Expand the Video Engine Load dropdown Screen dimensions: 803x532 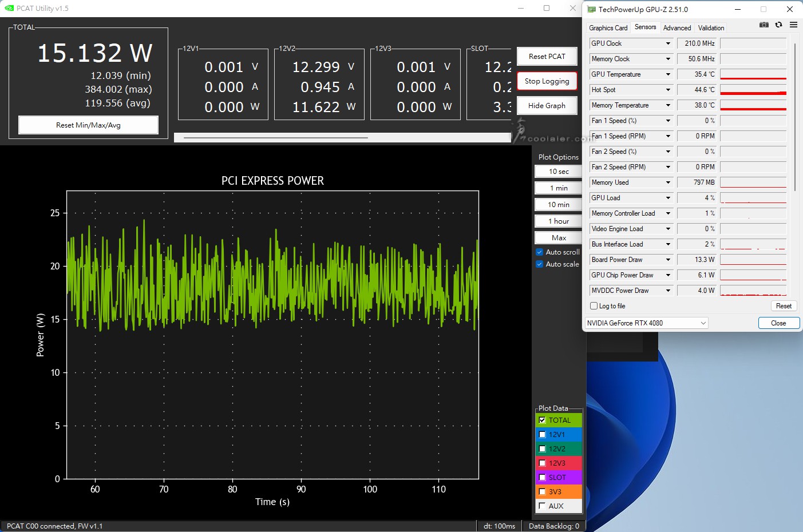tap(668, 229)
